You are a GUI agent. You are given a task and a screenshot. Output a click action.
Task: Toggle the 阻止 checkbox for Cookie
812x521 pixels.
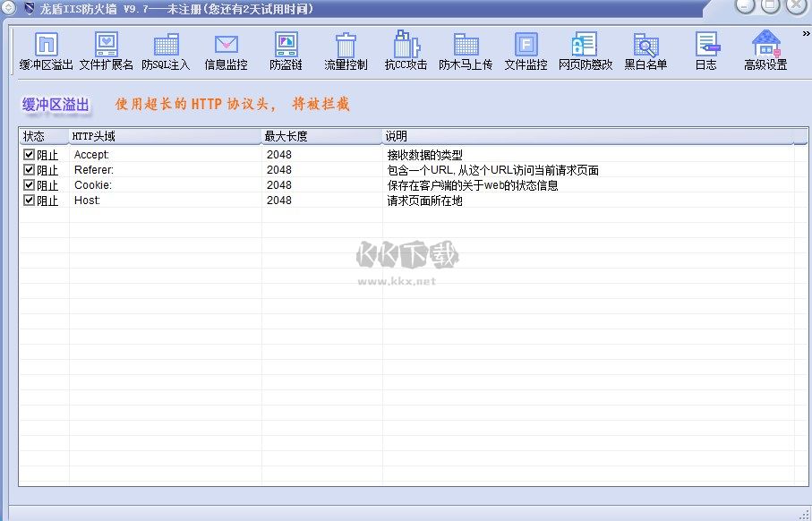coord(29,184)
